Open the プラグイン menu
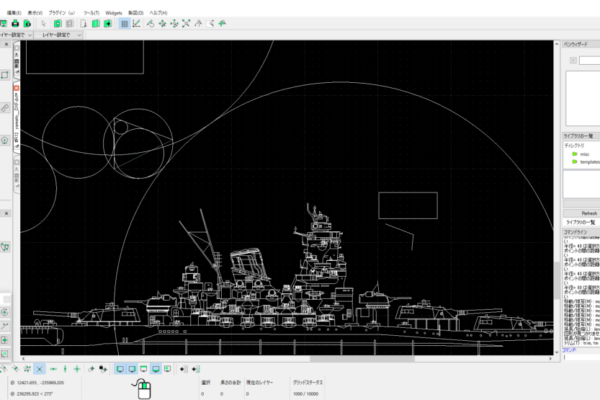 tap(61, 13)
